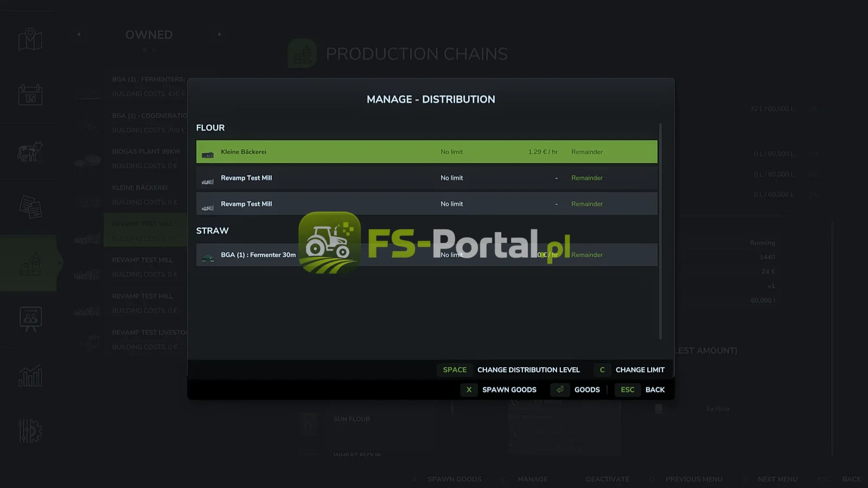Open the calendar icon in the sidebar
868x488 pixels.
tap(30, 95)
